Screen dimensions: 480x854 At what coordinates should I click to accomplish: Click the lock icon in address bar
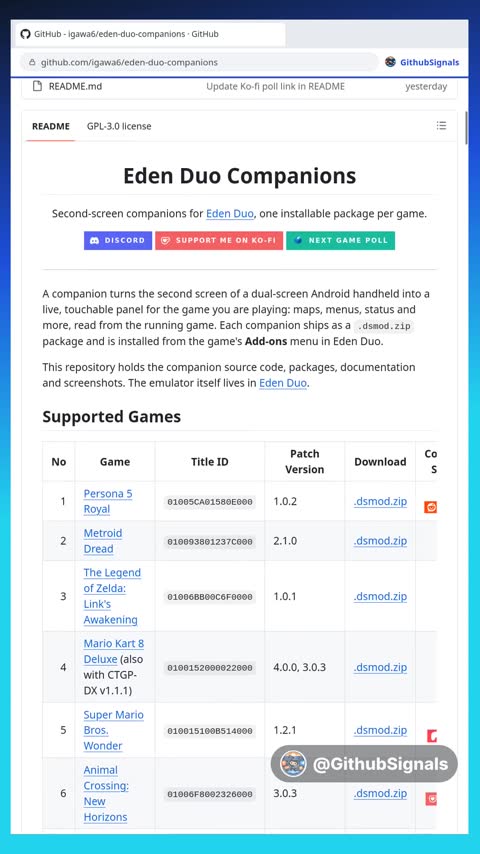click(x=32, y=63)
